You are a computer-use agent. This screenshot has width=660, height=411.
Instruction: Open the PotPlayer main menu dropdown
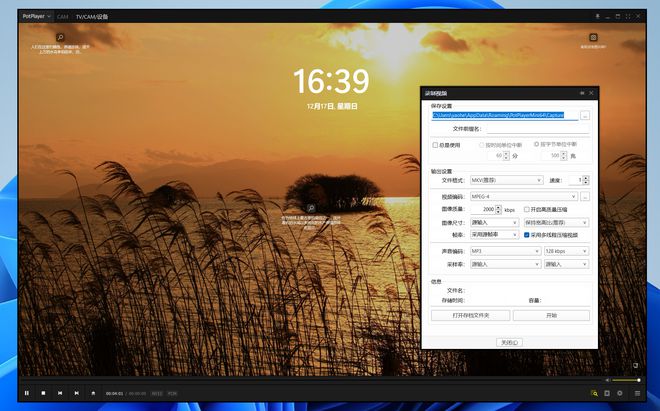37,16
